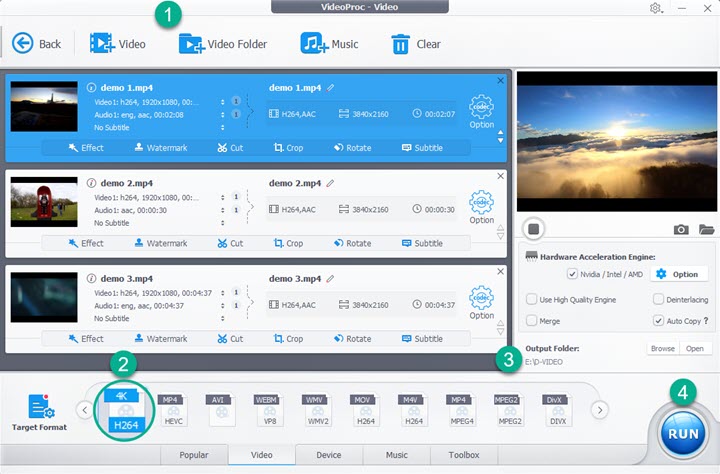This screenshot has width=720, height=474.
Task: Open the output folder
Action: pyautogui.click(x=695, y=349)
